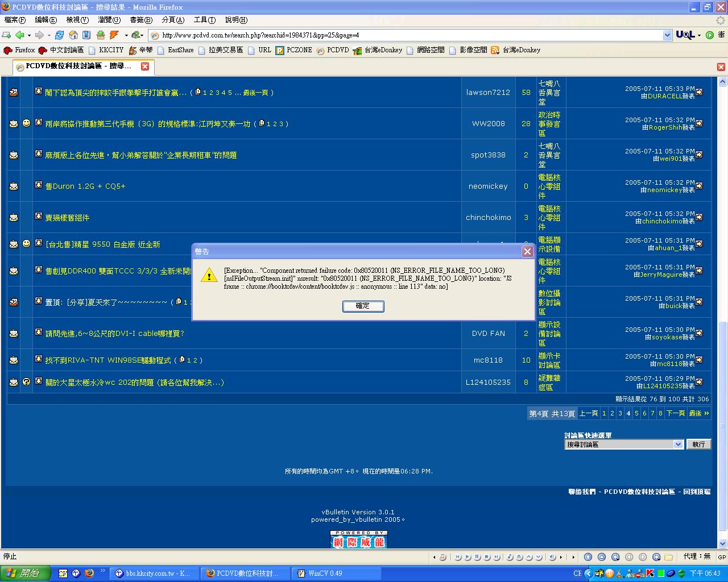The width and height of the screenshot is (728, 582).
Task: Open the Back button history dropdown arrow
Action: tap(29, 35)
